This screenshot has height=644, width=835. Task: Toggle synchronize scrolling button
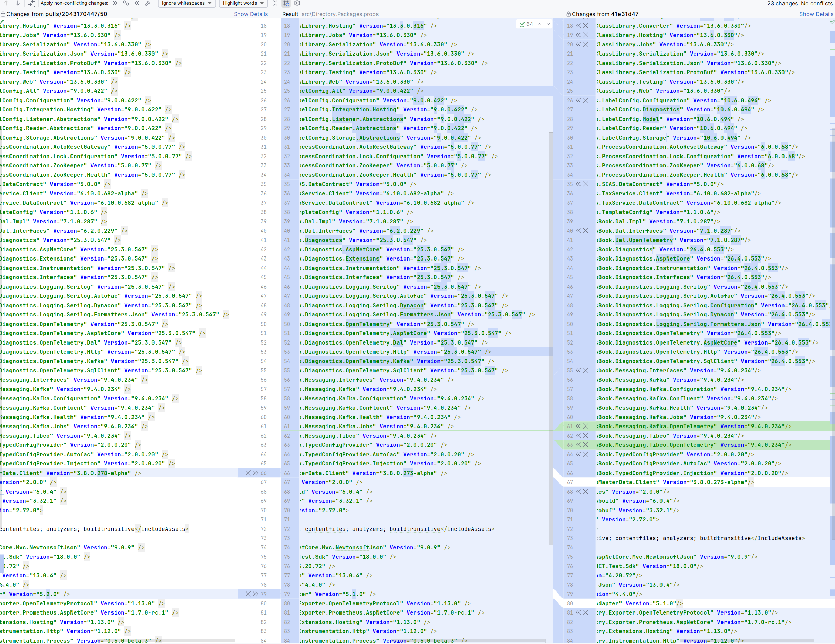[286, 3]
